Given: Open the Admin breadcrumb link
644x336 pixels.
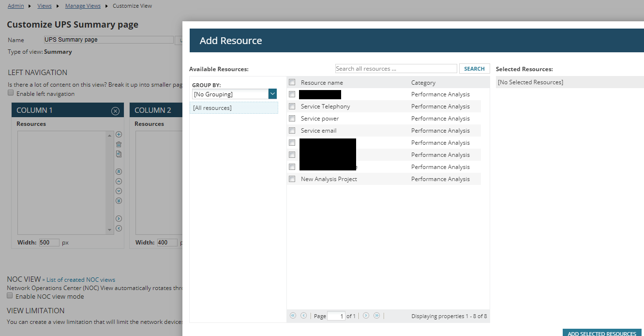Looking at the screenshot, I should (x=15, y=6).
